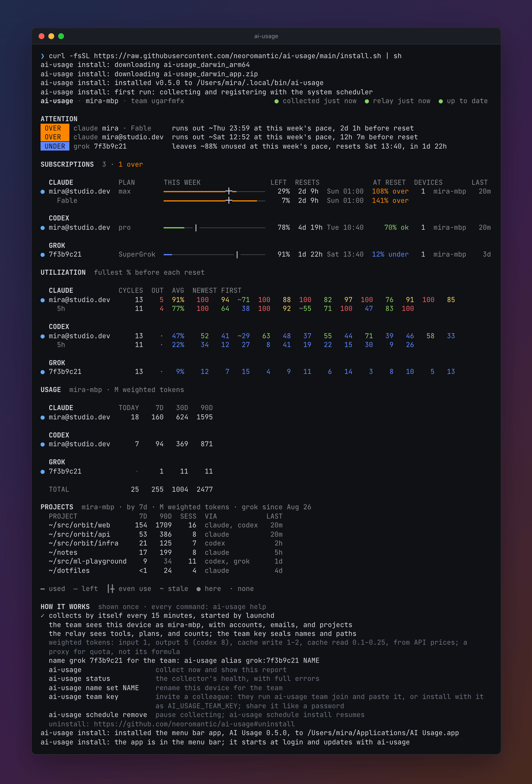Click the Codex pro this-week usage bar
The height and width of the screenshot is (784, 532).
(x=214, y=228)
